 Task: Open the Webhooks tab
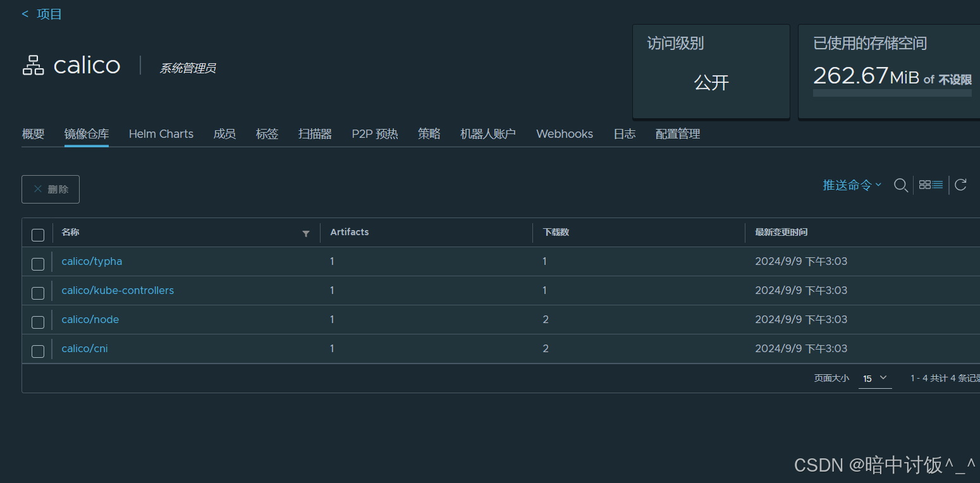tap(565, 134)
